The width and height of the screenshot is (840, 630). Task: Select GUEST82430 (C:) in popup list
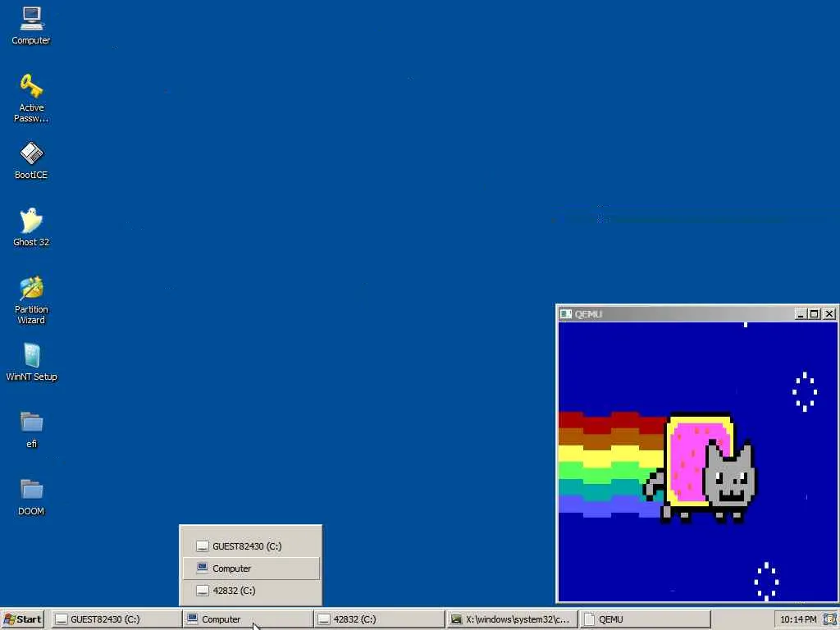coord(251,546)
